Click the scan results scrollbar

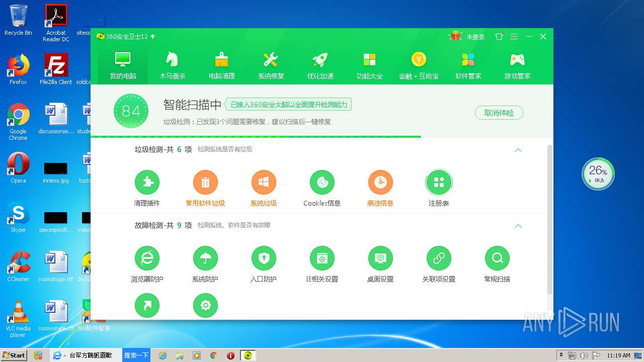(550, 219)
